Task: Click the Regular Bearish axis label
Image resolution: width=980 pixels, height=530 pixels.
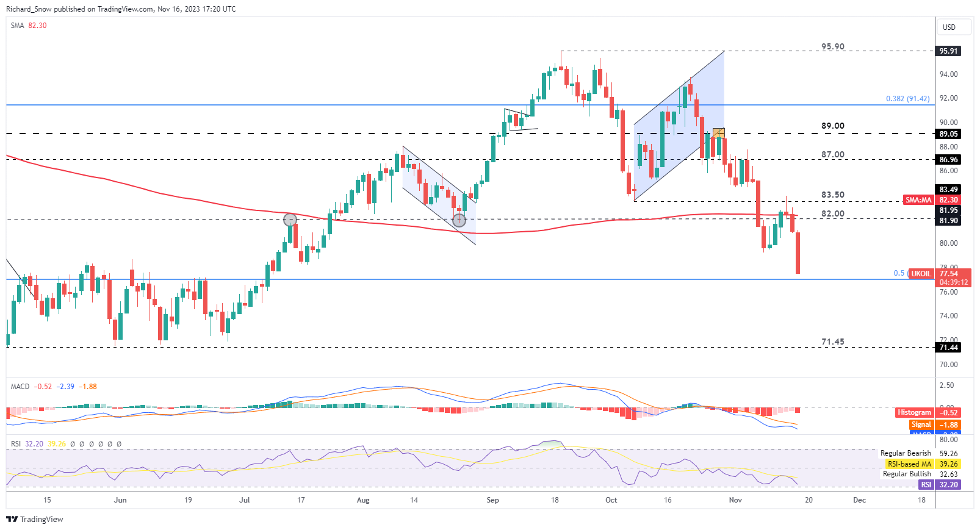Action: (x=906, y=453)
